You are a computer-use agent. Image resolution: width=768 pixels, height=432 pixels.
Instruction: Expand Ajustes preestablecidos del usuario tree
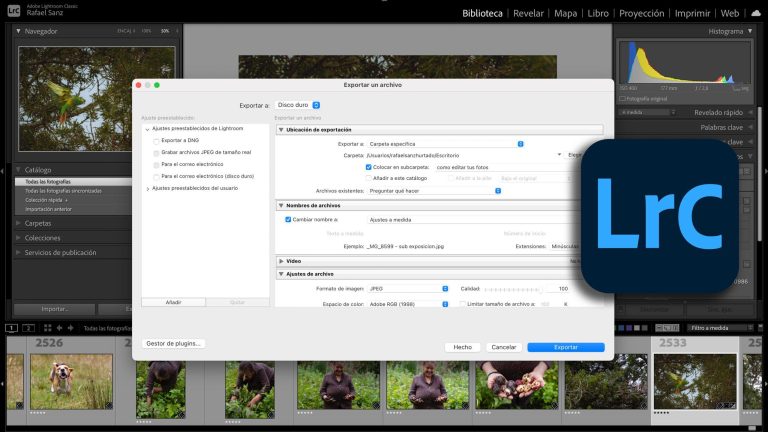[147, 189]
